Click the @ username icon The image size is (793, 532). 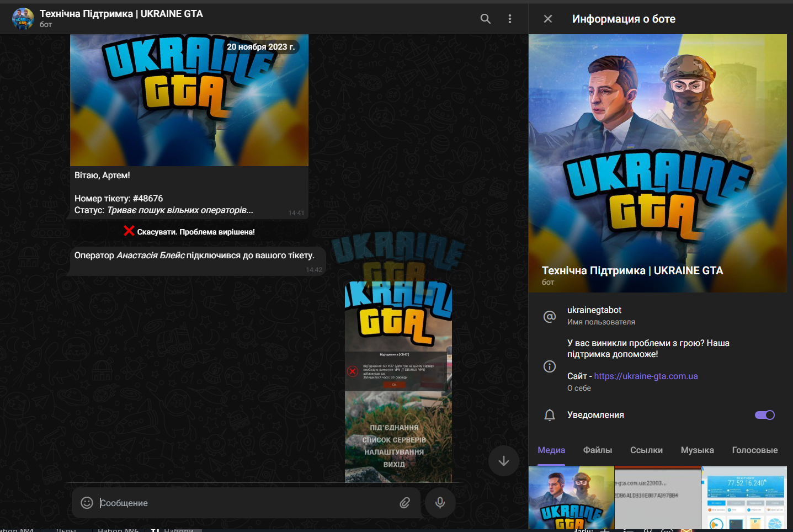pyautogui.click(x=550, y=316)
